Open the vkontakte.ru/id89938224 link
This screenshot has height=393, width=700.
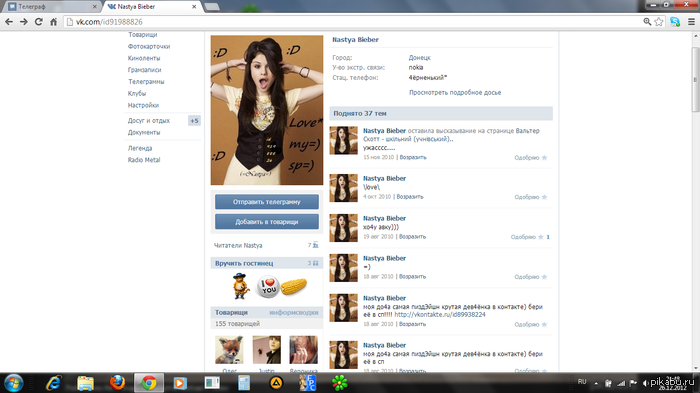coord(440,314)
